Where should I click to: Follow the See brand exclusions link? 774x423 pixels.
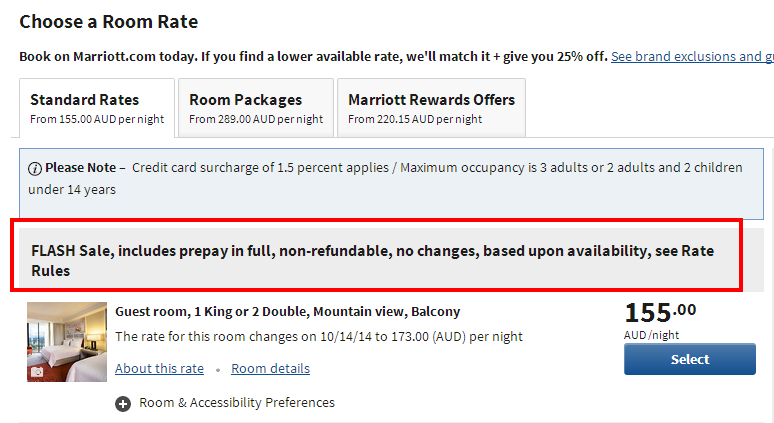click(692, 57)
